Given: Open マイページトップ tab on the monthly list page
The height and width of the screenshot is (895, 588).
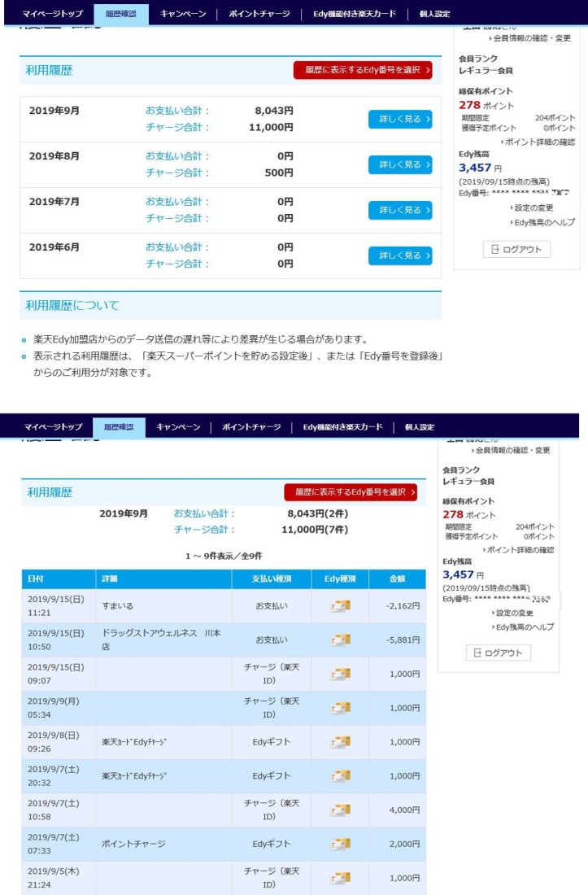Looking at the screenshot, I should pyautogui.click(x=52, y=14).
